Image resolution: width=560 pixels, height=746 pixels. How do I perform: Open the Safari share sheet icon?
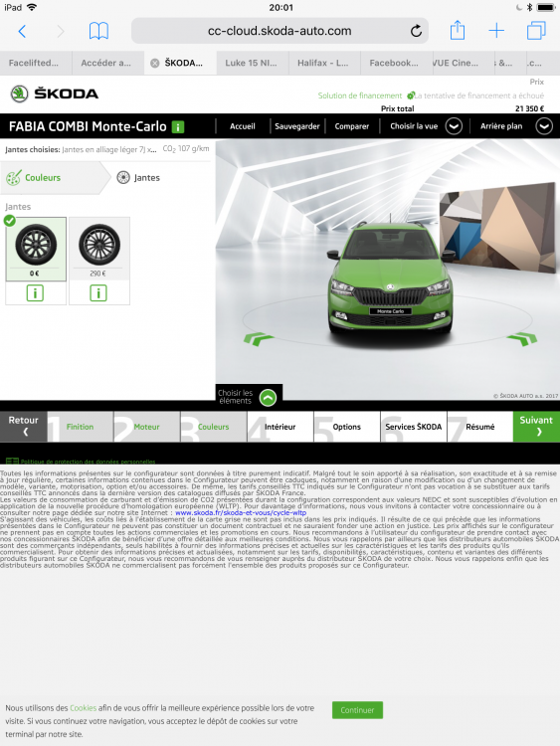[x=458, y=30]
